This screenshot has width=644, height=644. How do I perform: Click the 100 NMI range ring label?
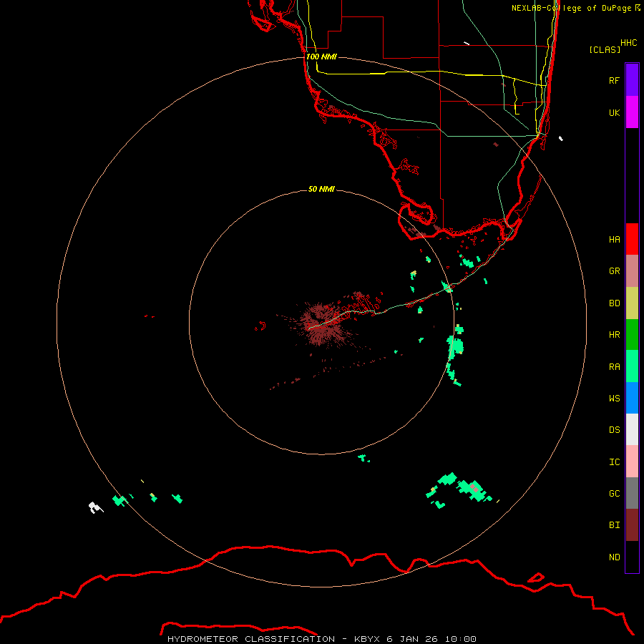pyautogui.click(x=321, y=57)
